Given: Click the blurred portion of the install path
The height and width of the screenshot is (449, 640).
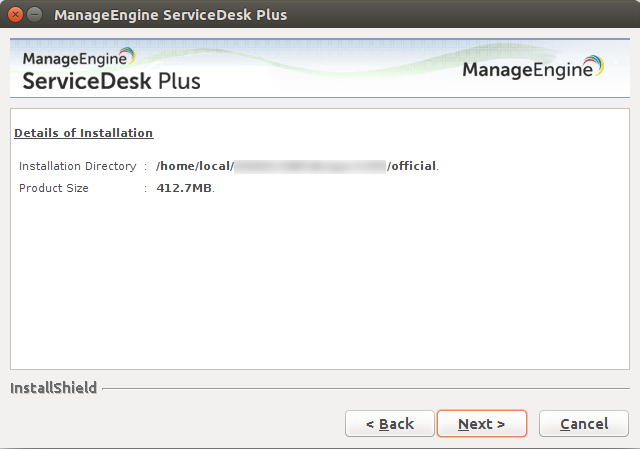Looking at the screenshot, I should coord(309,166).
